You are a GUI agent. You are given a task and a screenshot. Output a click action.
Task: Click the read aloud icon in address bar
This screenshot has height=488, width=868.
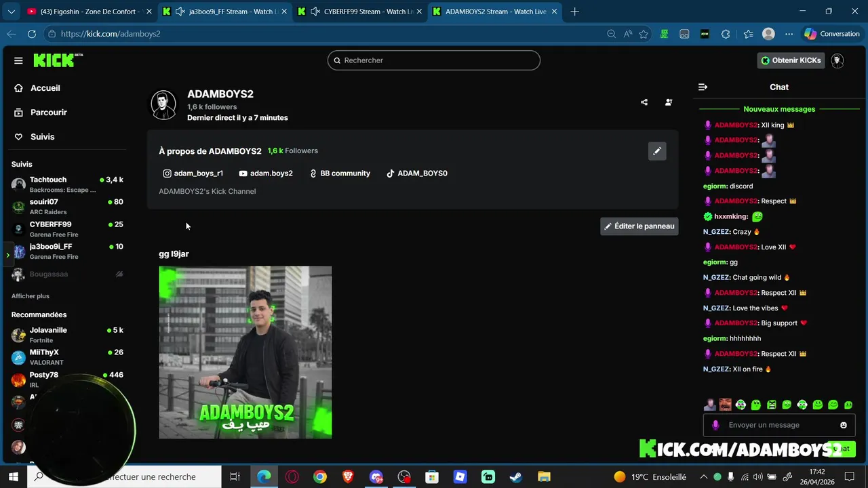coord(627,34)
